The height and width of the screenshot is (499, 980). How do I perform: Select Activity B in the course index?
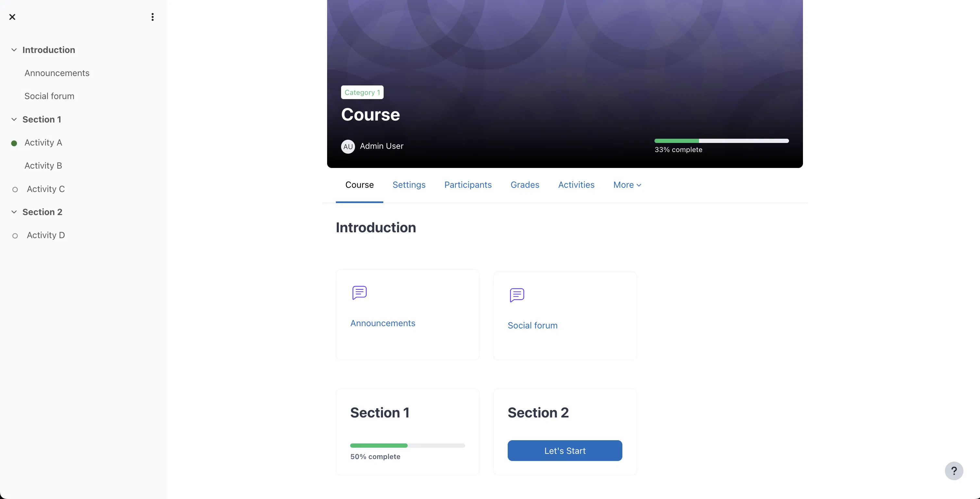pos(43,166)
